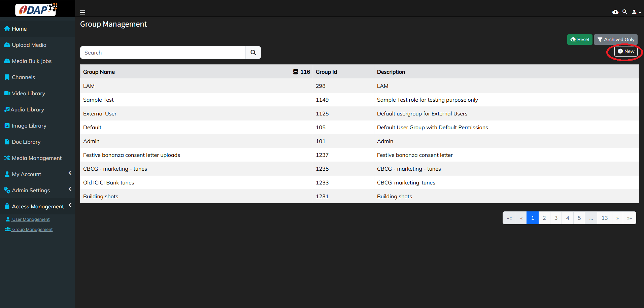The image size is (644, 308).
Task: Collapse the Access Management section
Action: coord(70,205)
